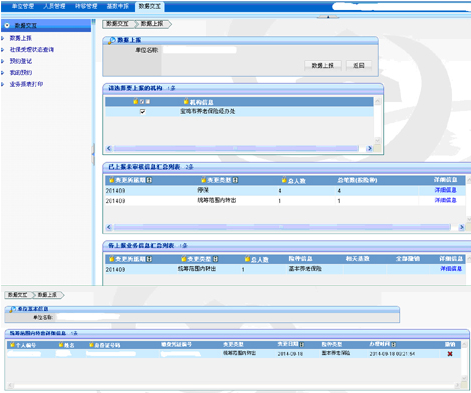This screenshot has width=471, height=393.
Task: Uncheck the 宝鸡市养老保险经办处 checkbox
Action: (x=143, y=112)
